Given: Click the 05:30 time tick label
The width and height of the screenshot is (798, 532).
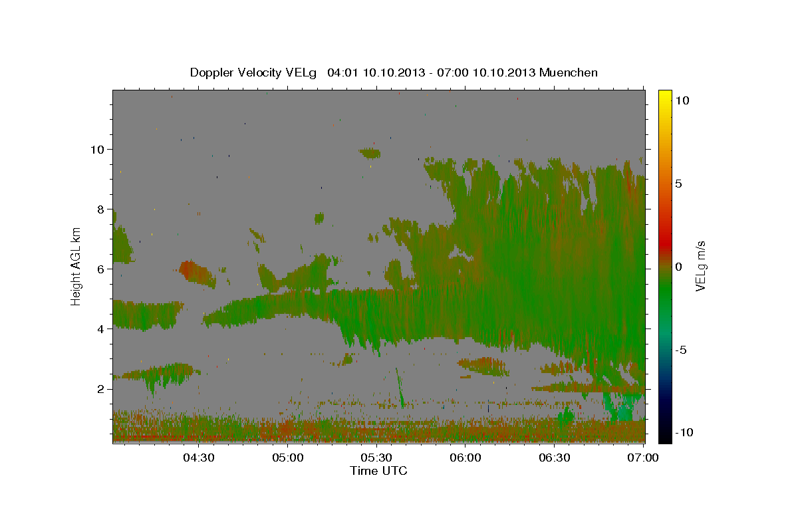Looking at the screenshot, I should point(376,458).
